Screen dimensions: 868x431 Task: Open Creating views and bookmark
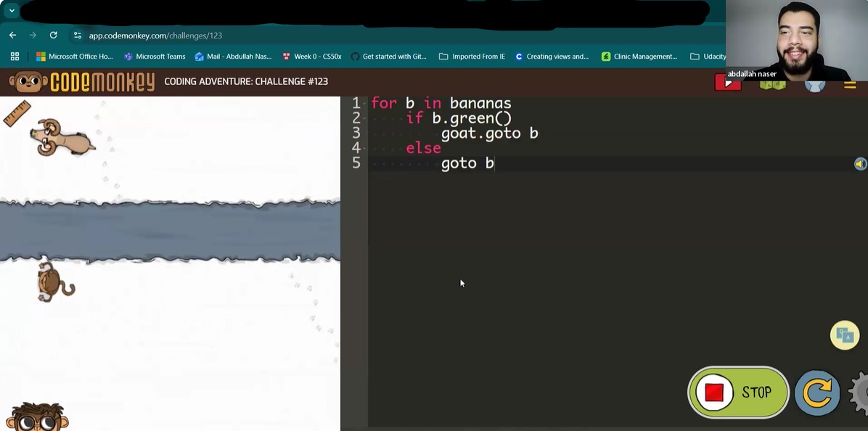point(552,57)
